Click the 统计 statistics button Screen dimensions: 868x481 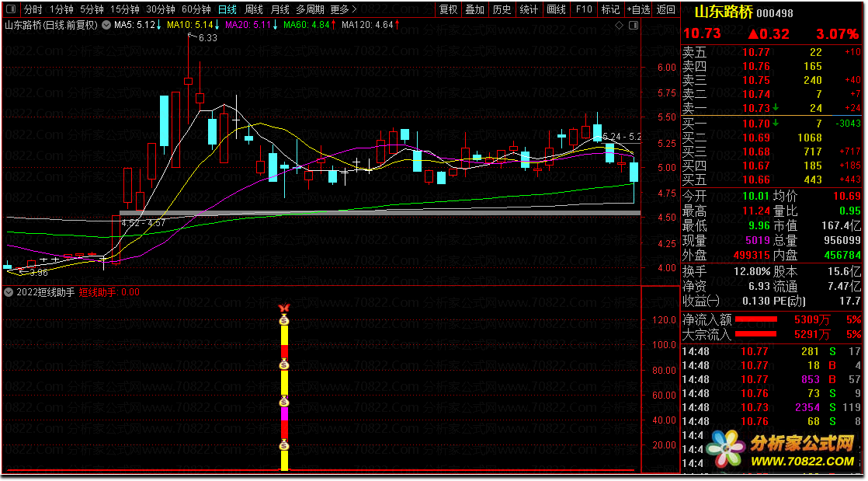click(529, 9)
